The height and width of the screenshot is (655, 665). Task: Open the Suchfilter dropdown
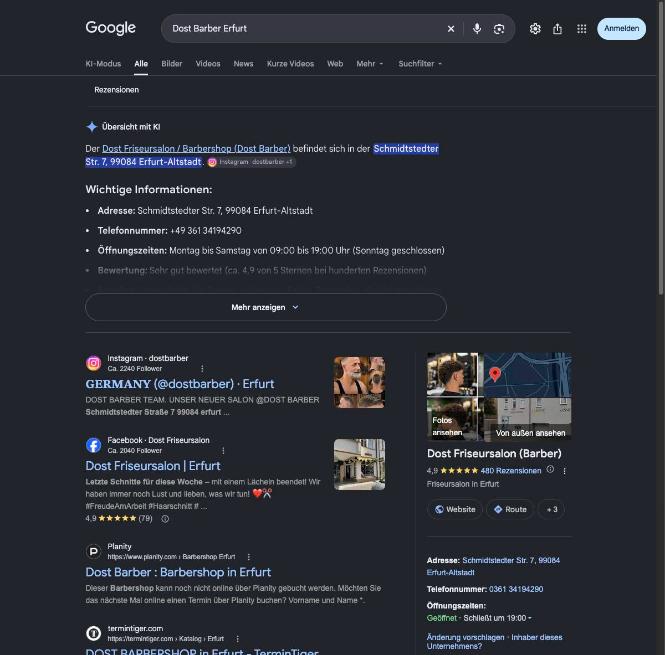click(420, 64)
